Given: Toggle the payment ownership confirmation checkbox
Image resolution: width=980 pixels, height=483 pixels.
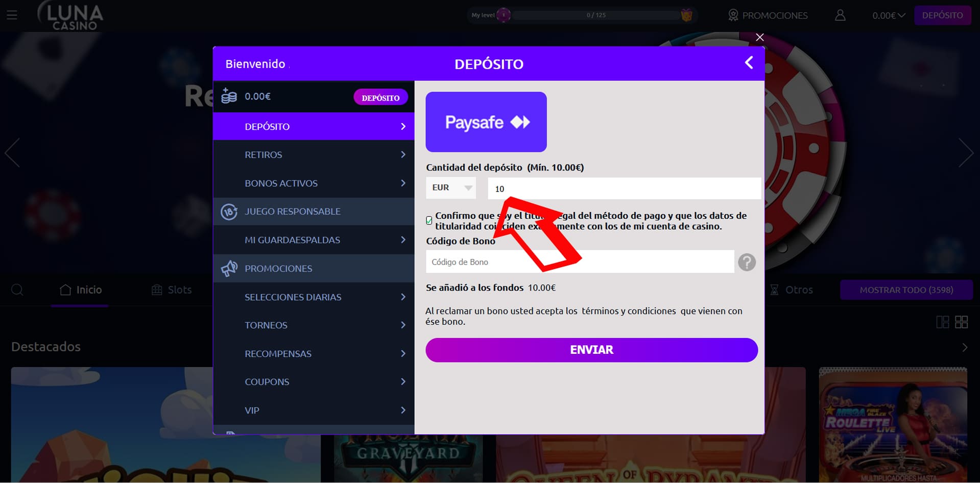Looking at the screenshot, I should (429, 221).
